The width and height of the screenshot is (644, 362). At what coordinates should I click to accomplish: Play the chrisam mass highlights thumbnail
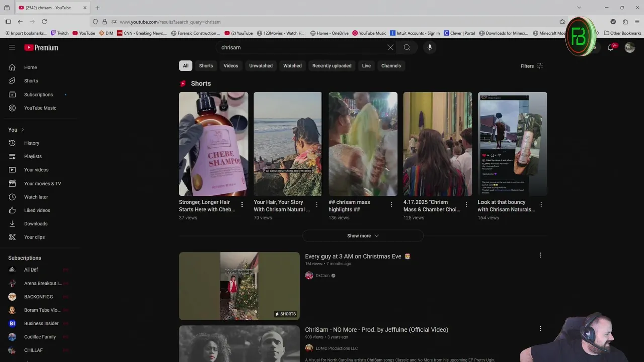click(363, 144)
